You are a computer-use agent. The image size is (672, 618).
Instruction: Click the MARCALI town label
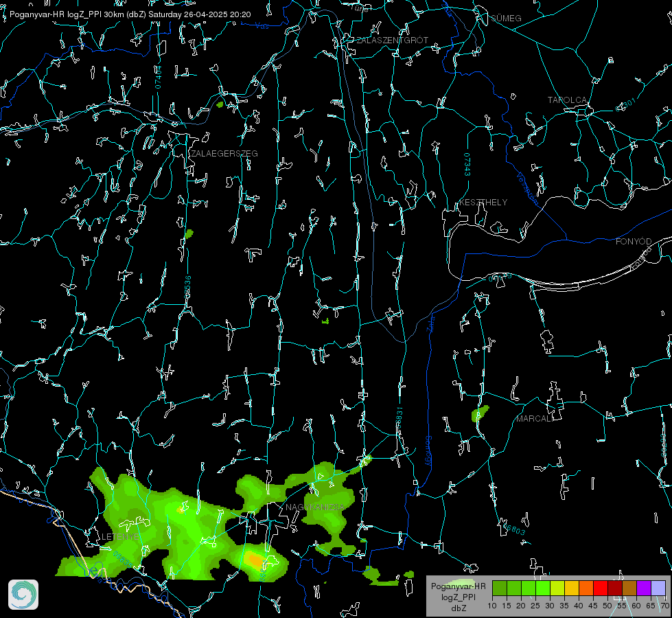pyautogui.click(x=535, y=419)
